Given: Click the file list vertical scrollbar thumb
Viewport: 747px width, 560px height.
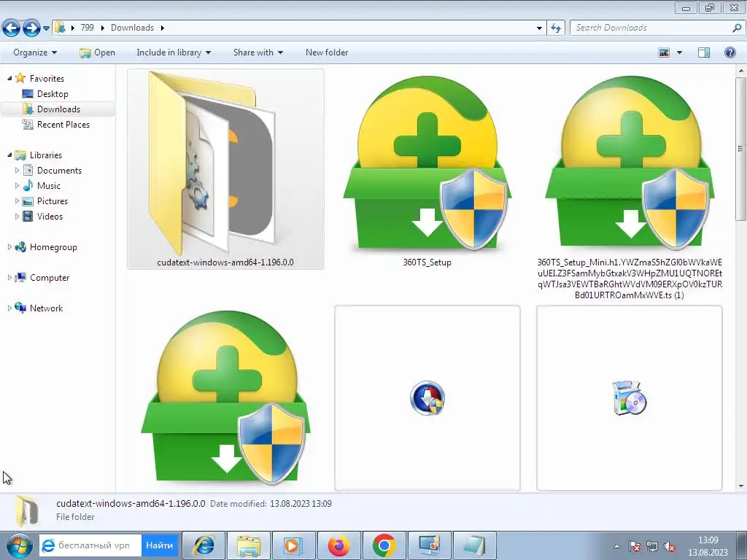Looking at the screenshot, I should (741, 149).
